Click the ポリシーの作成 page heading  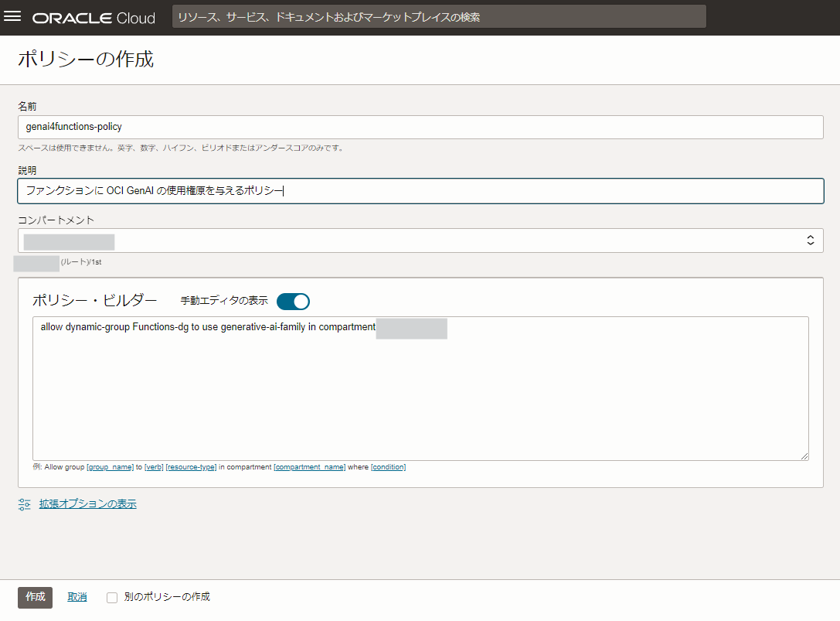point(86,59)
